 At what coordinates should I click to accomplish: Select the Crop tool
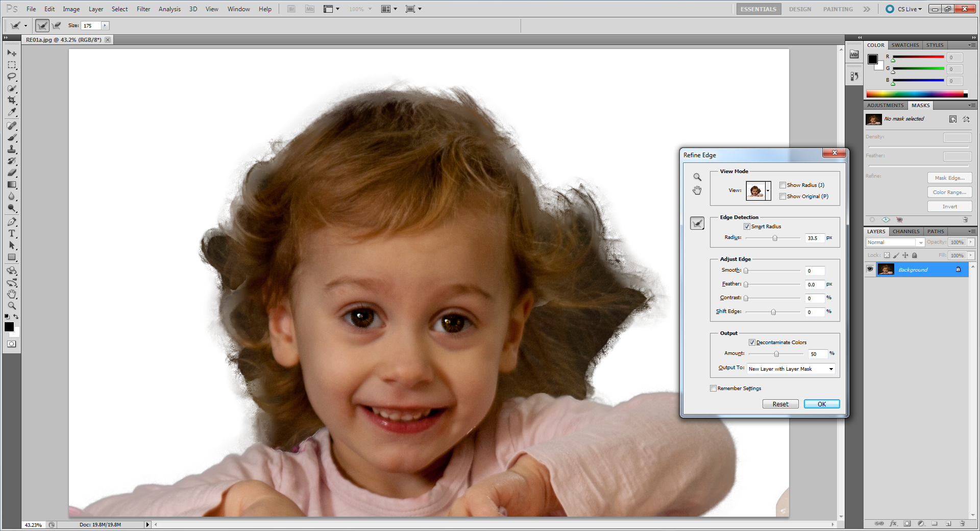tap(12, 100)
